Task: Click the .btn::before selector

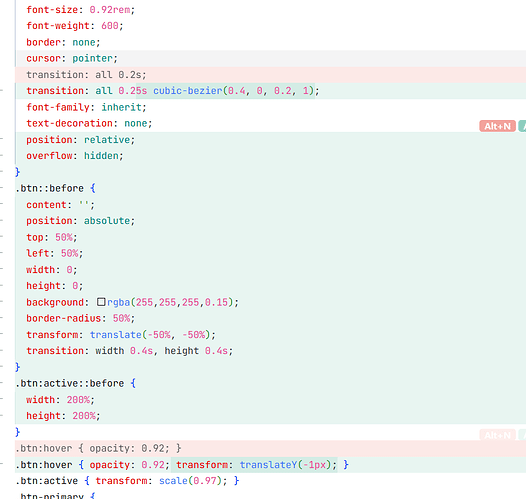Action: (x=49, y=188)
